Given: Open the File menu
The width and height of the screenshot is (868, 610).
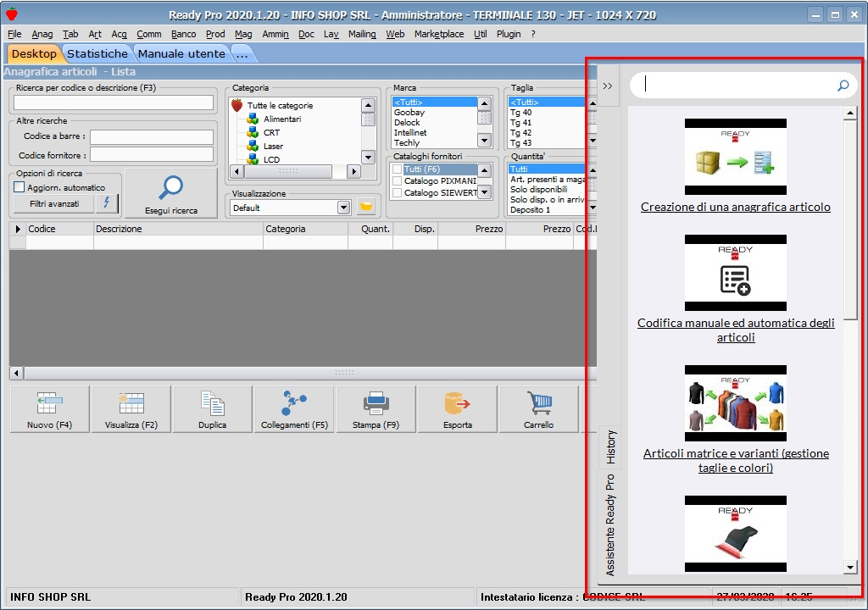Looking at the screenshot, I should coord(14,34).
